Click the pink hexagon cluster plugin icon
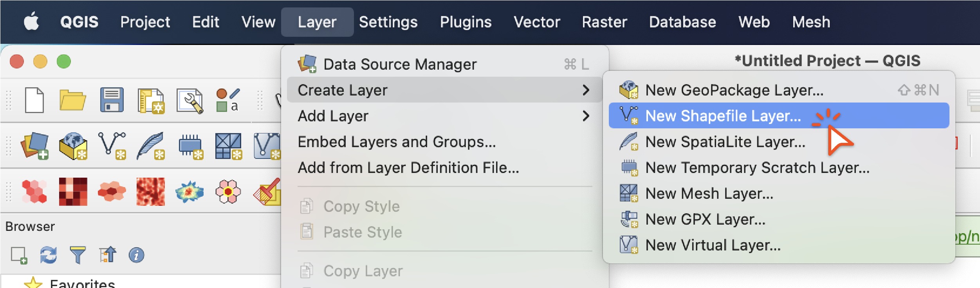 (34, 191)
